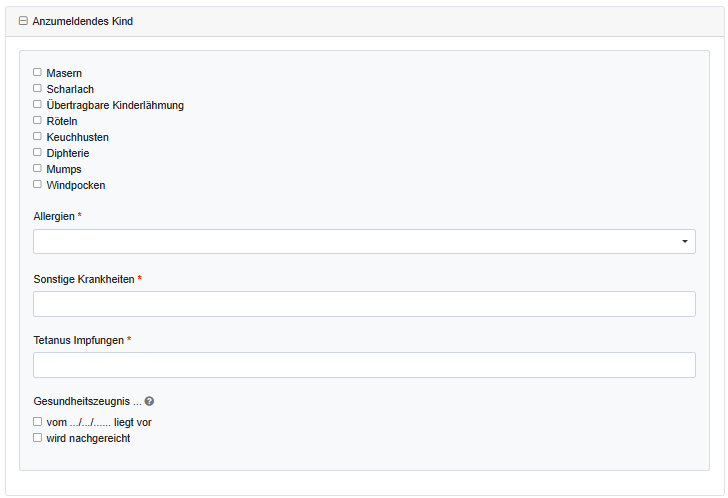Check 'vom .../.../...... liegt vor' box
This screenshot has width=728, height=498.
point(37,422)
